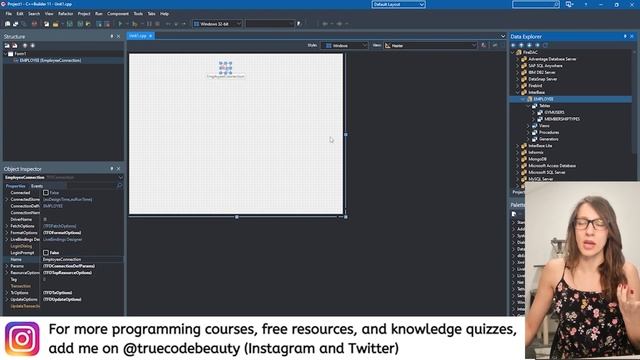The image size is (640, 360).
Task: Click the Open Project folder icon
Action: 55,24
